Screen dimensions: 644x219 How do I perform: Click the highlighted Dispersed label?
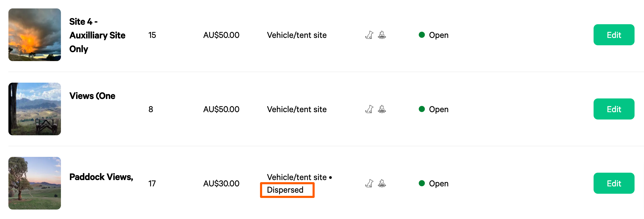285,190
